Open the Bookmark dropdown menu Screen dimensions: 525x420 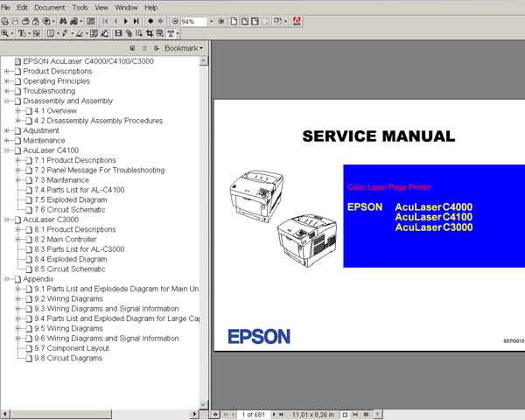coord(184,48)
